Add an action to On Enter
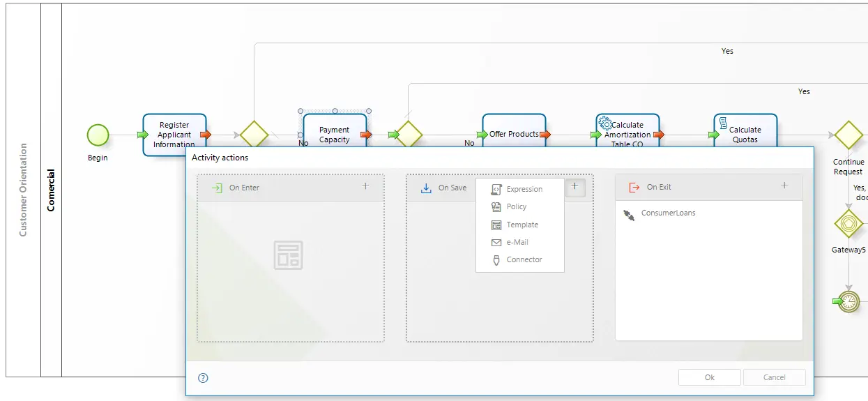This screenshot has width=868, height=401. coord(366,186)
